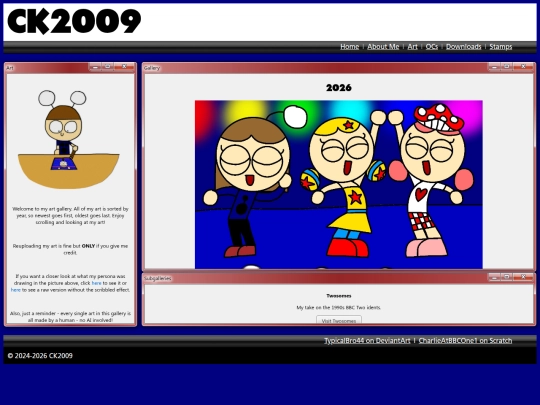Close the Art window

(124, 67)
